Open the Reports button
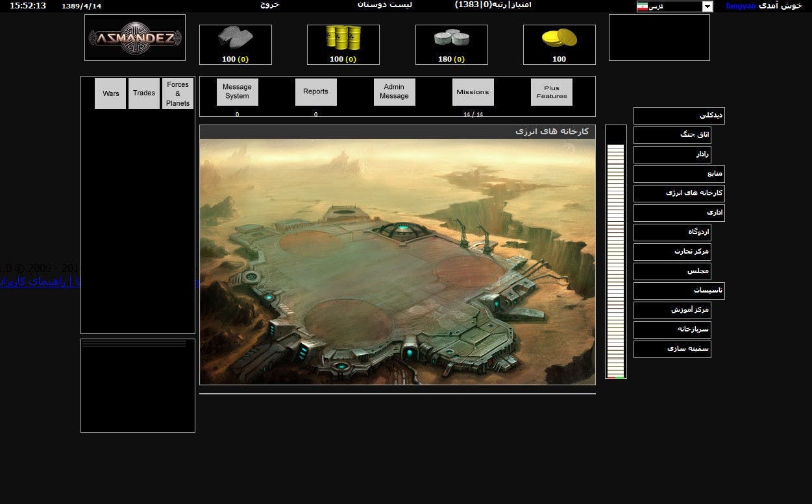The height and width of the screenshot is (504, 812). [x=315, y=92]
